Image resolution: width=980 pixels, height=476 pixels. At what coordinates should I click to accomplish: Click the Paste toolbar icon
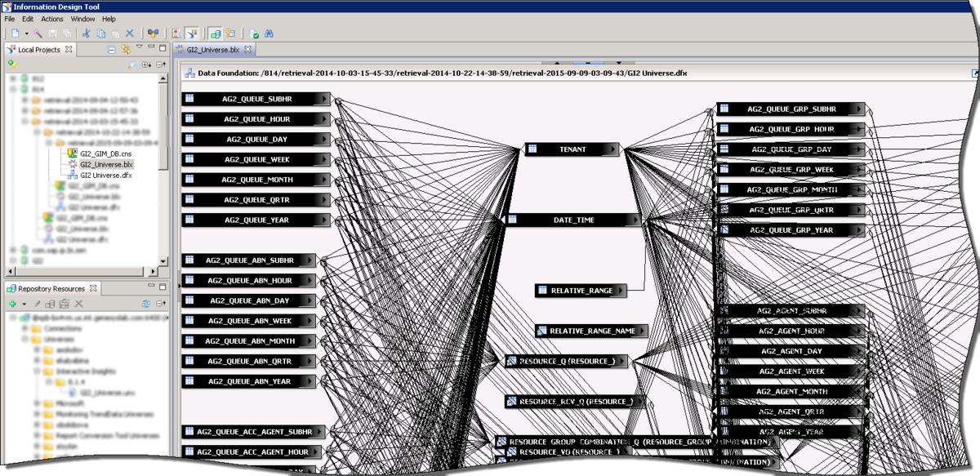115,33
